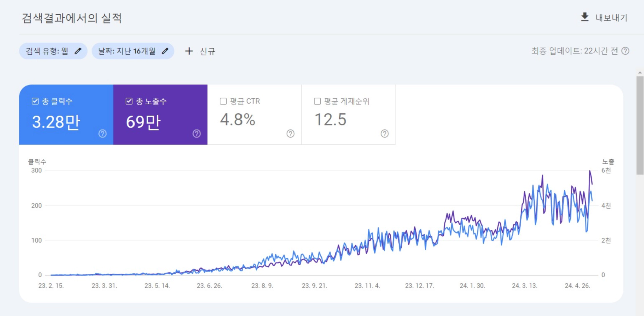644x316 pixels.
Task: Toggle off the 총 노출수 checkbox
Action: click(129, 101)
